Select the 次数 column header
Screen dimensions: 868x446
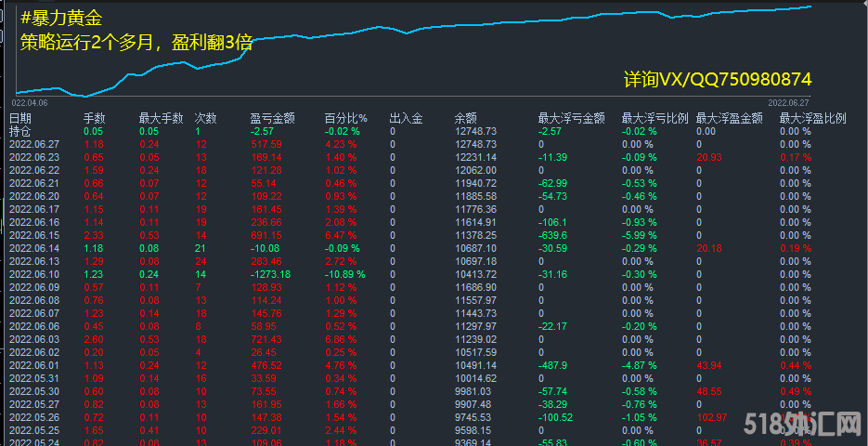click(x=205, y=119)
